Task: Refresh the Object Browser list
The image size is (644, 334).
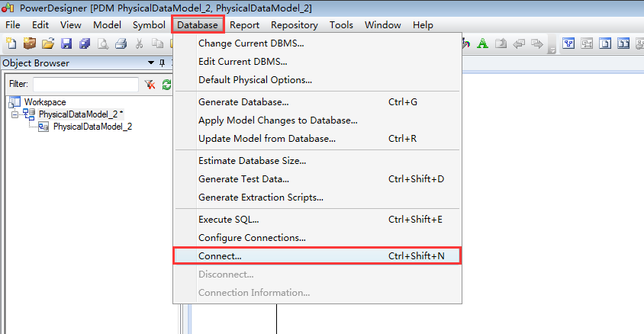Action: (166, 85)
